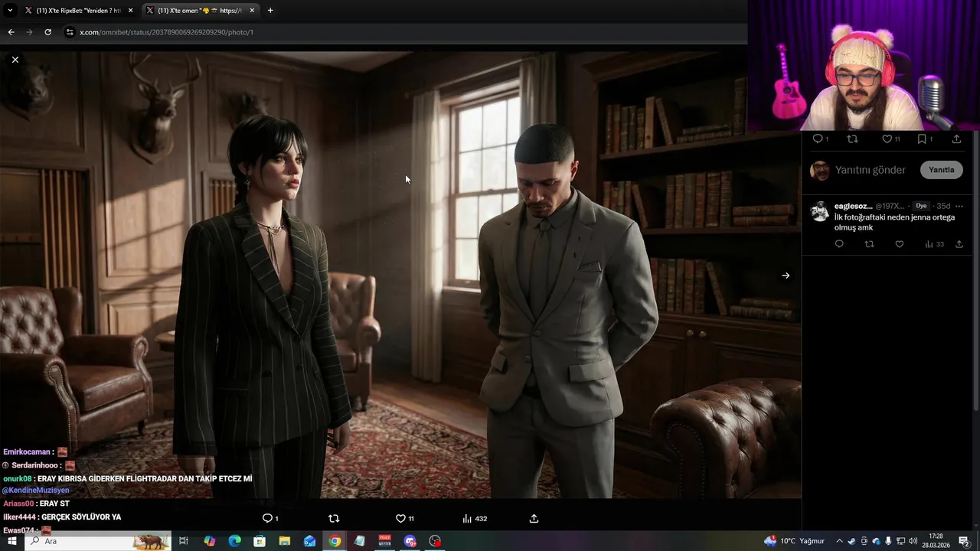Repost icon in the sidebar post actions
The height and width of the screenshot is (551, 980).
click(853, 139)
